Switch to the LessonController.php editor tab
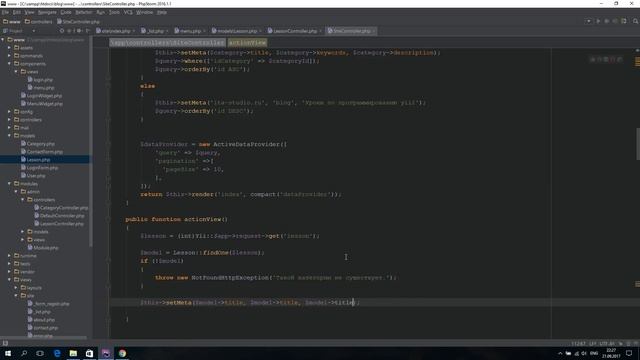Image resolution: width=640 pixels, height=360 pixels. [294, 31]
